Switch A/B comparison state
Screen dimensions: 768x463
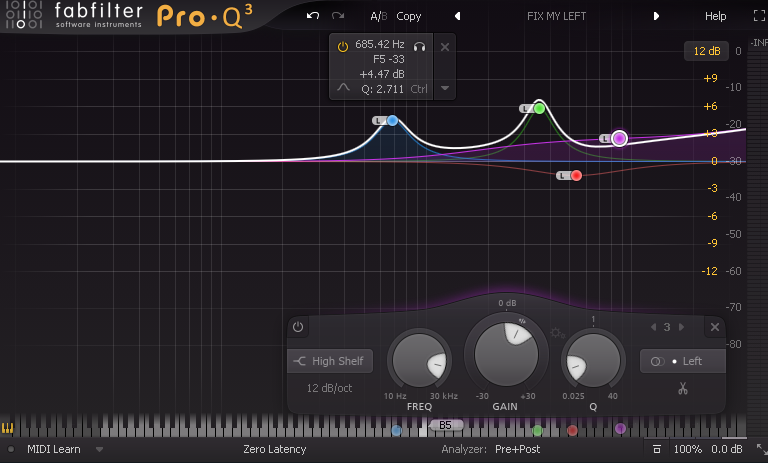coord(378,16)
